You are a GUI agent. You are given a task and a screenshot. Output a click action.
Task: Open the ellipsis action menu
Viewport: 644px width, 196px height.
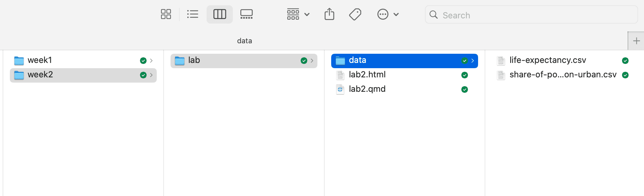coord(388,14)
